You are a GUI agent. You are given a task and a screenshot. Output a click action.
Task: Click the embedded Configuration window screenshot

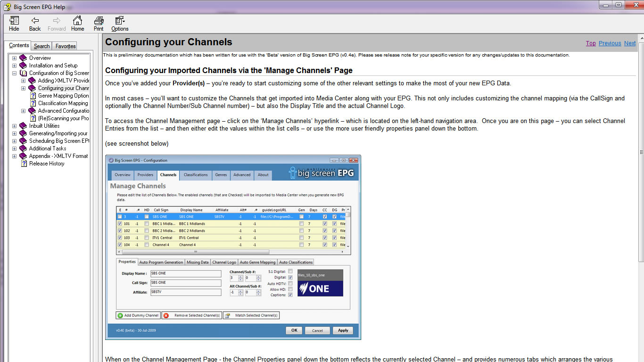pos(233,247)
